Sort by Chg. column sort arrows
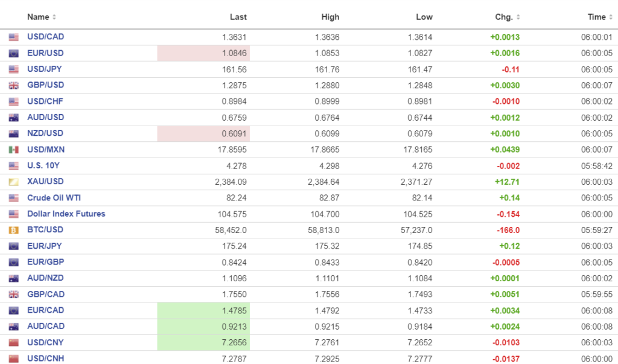The image size is (618, 364). tap(518, 18)
